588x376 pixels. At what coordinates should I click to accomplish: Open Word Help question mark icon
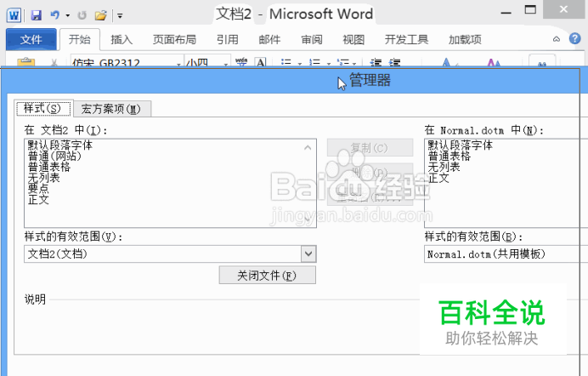click(575, 38)
